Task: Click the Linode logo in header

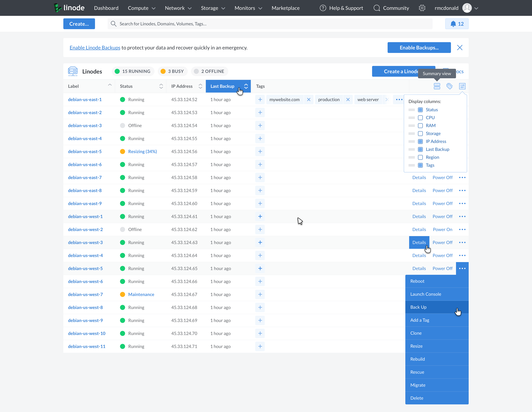Action: 69,8
